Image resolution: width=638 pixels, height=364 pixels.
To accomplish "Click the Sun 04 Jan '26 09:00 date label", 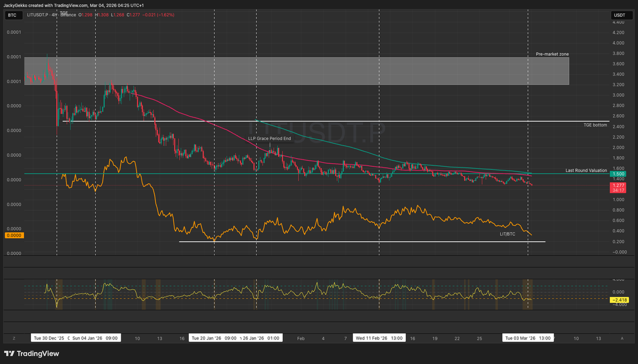I will tap(95, 338).
